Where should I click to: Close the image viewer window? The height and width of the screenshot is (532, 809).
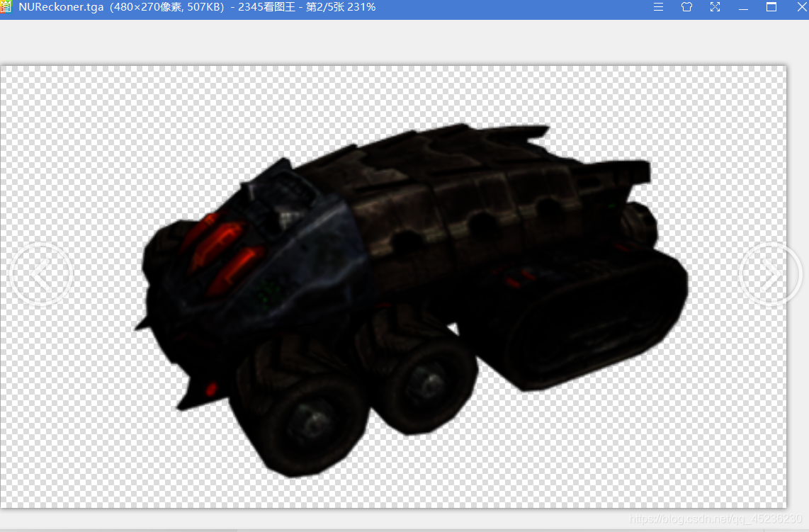click(803, 6)
